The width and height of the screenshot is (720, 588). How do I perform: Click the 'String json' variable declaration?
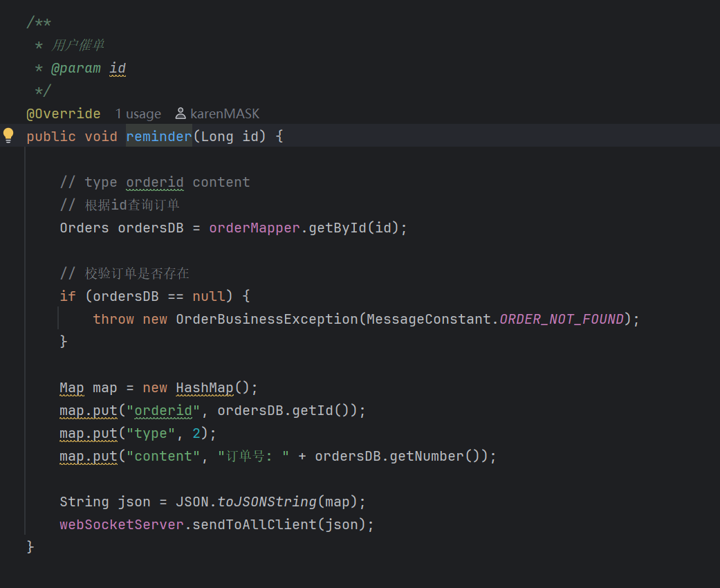coord(105,502)
